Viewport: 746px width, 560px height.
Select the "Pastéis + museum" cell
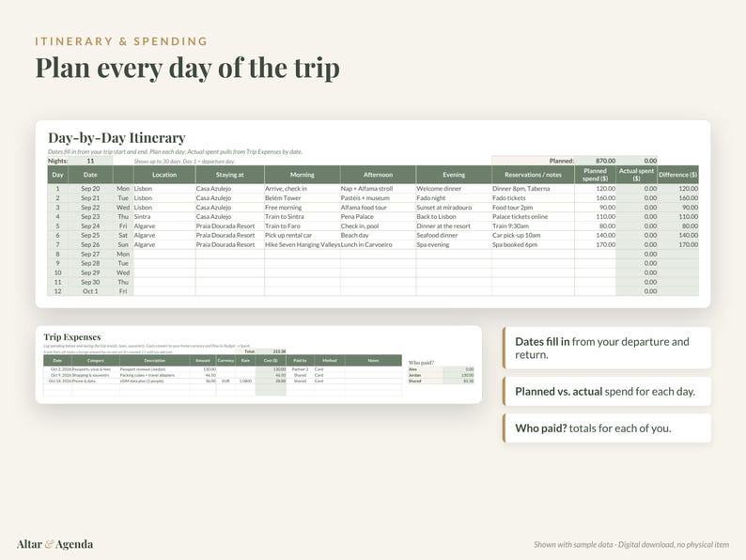pos(378,198)
